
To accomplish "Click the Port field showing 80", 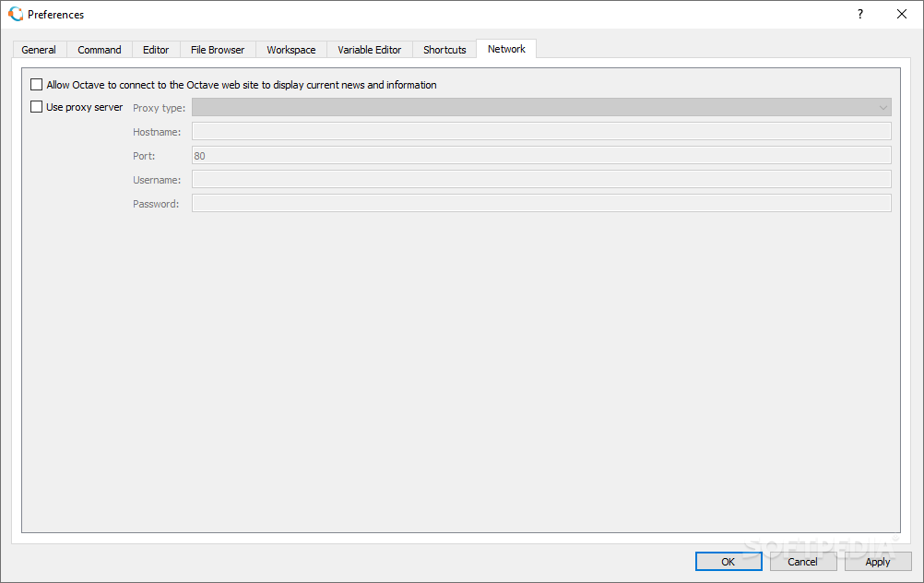I will [x=541, y=156].
